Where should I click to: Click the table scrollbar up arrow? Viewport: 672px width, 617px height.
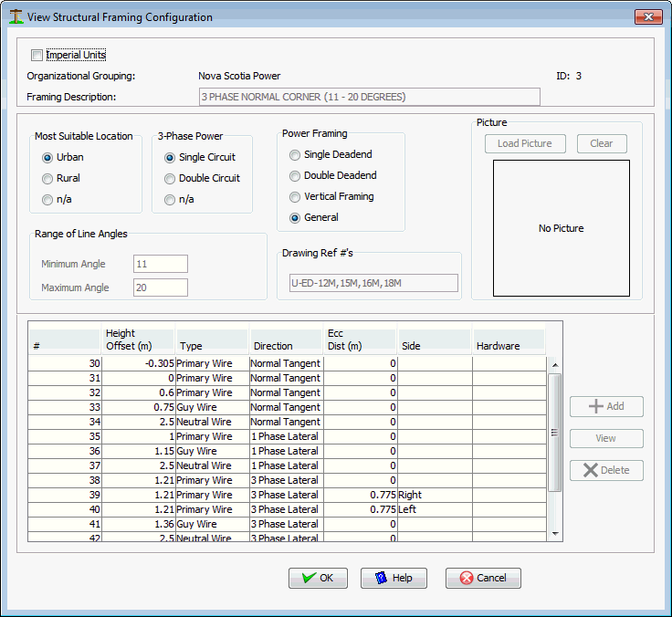[x=555, y=365]
